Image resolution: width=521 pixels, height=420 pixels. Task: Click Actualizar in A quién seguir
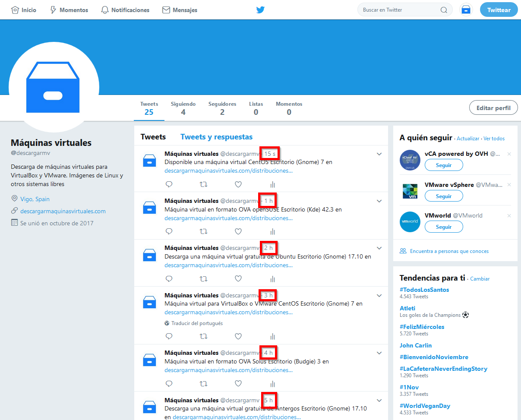pyautogui.click(x=468, y=139)
